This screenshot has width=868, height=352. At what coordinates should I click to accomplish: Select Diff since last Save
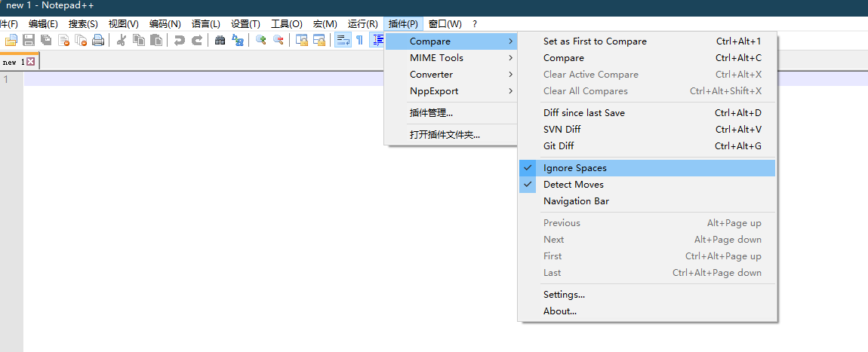pyautogui.click(x=647, y=113)
